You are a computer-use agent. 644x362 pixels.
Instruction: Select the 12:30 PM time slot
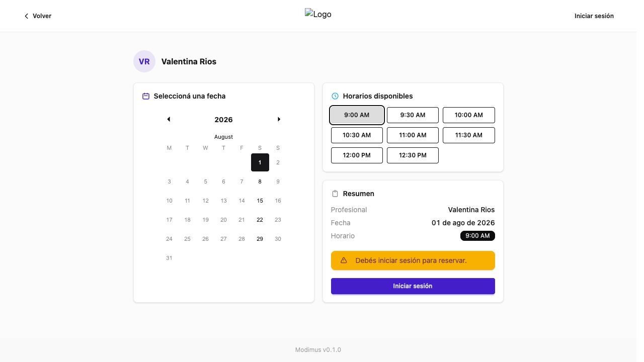point(413,155)
